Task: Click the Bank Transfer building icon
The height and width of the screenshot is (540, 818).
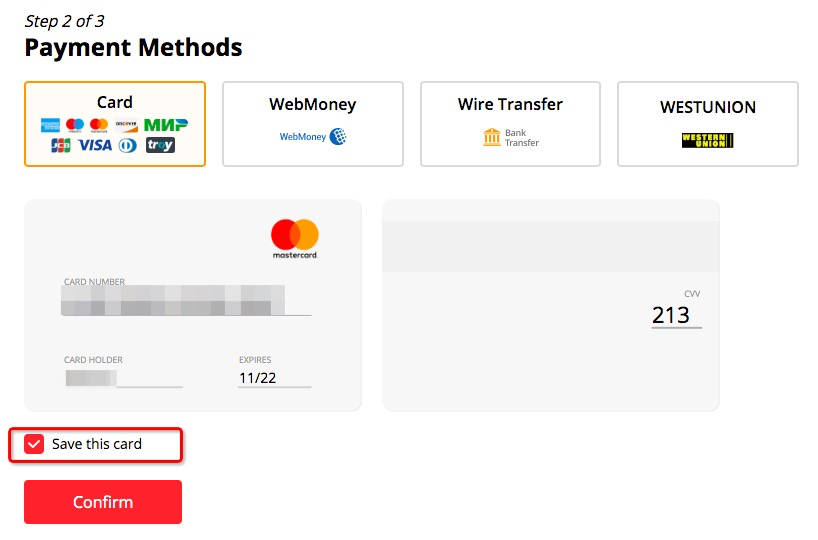Action: [491, 137]
